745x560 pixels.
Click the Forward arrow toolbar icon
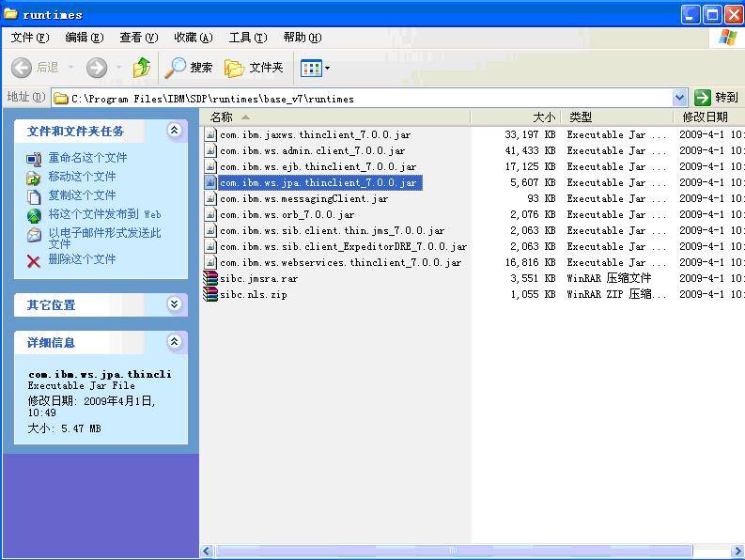click(x=97, y=68)
